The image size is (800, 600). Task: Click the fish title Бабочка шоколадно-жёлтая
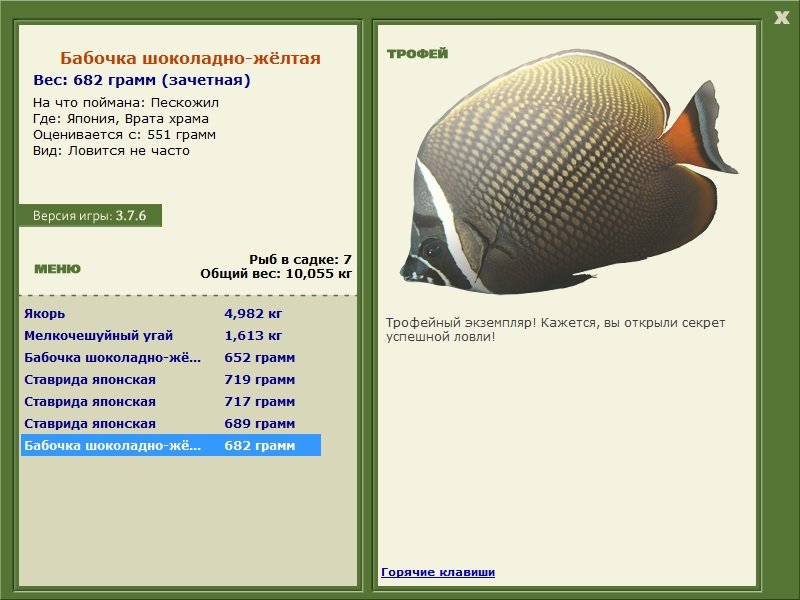click(x=190, y=58)
